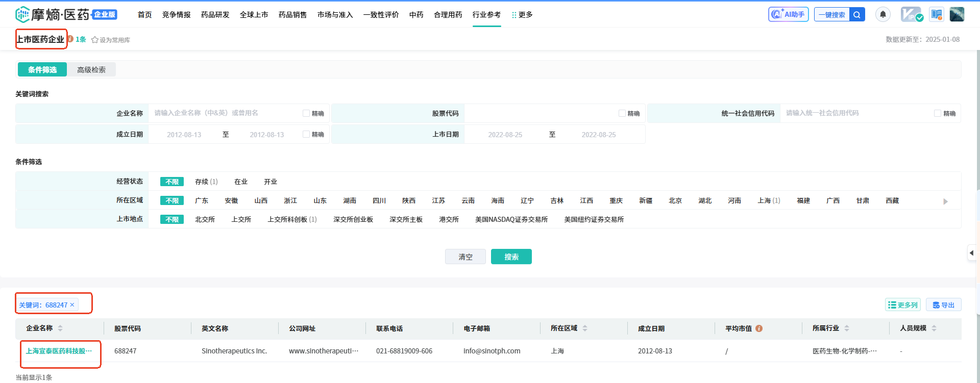Click the VIP badge icon

pos(912,14)
